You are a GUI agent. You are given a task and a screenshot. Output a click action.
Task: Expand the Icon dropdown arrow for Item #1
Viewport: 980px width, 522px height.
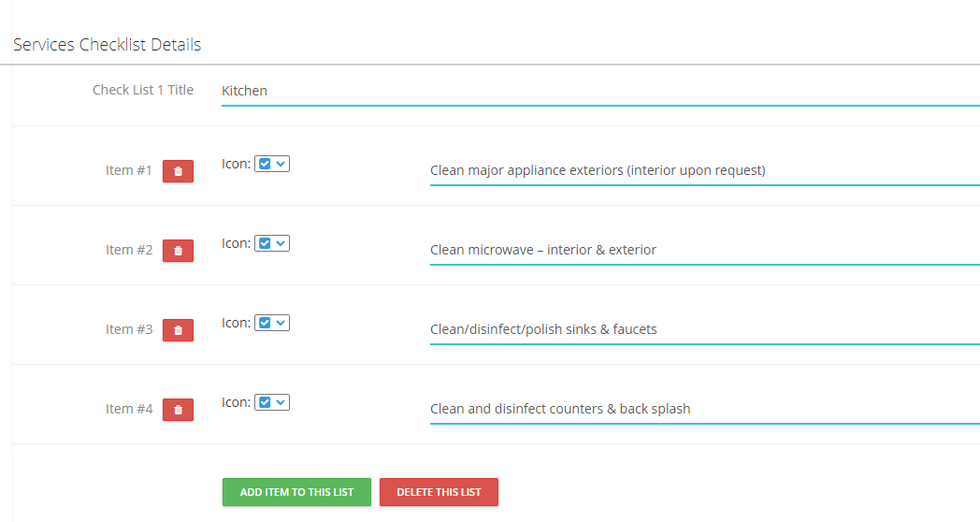point(281,164)
